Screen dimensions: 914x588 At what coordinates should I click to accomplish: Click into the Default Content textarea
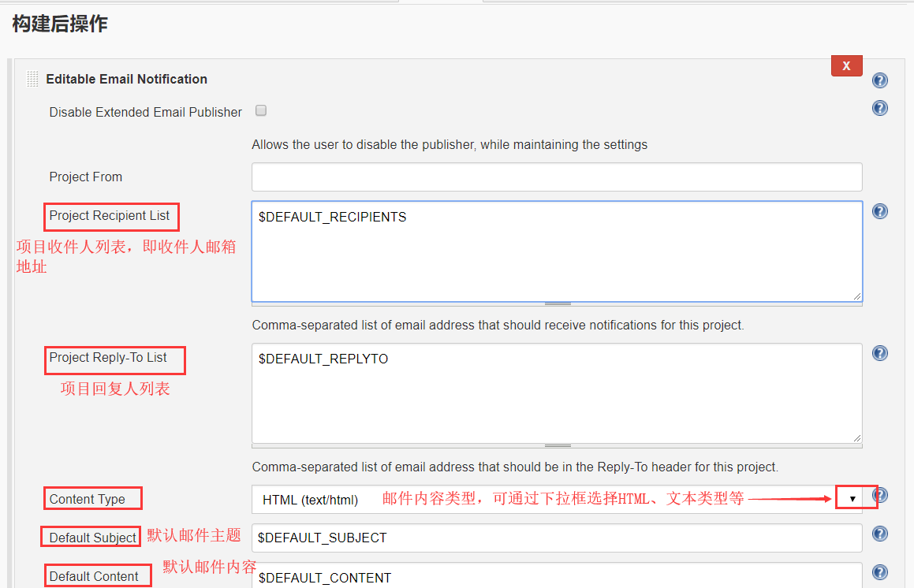(x=557, y=575)
